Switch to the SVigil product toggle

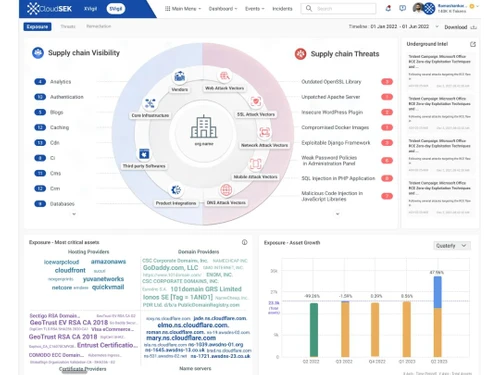[116, 9]
